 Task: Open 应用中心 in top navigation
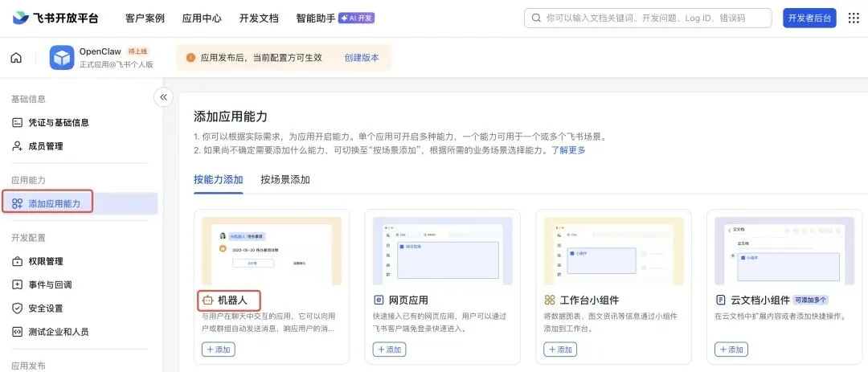[202, 18]
